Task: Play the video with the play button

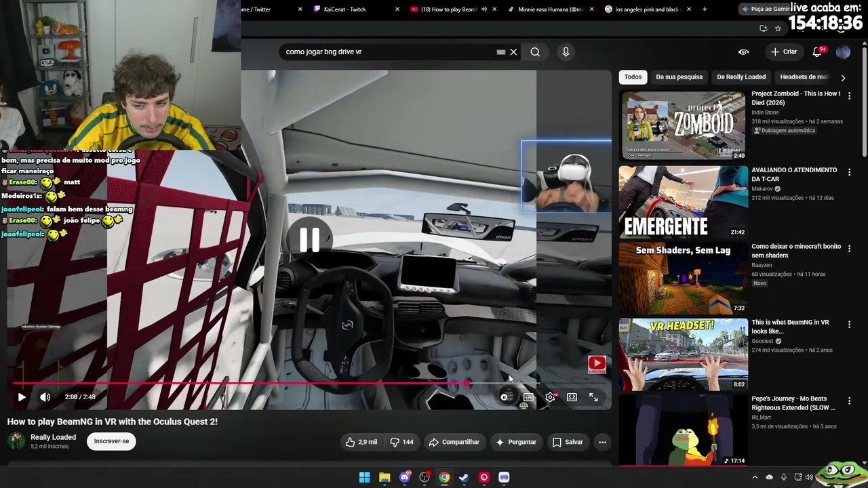Action: tap(22, 397)
